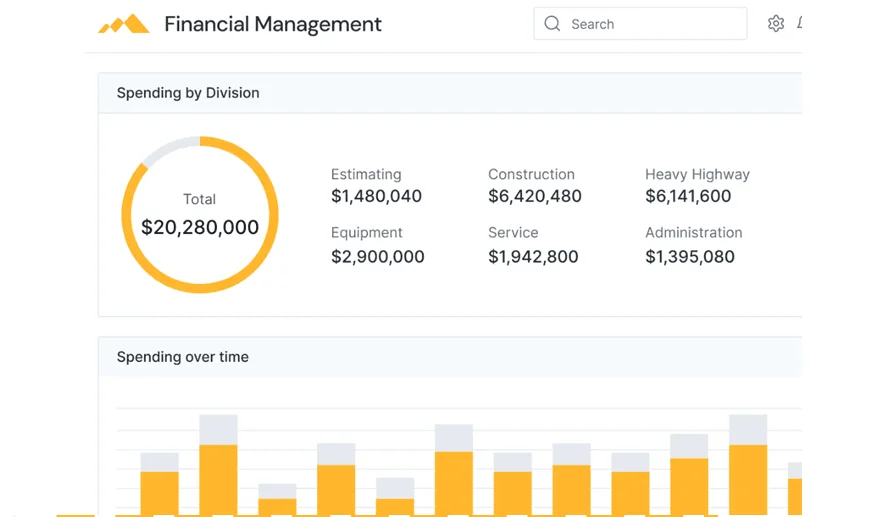Click the Heavy Highway division entry

coord(697,186)
